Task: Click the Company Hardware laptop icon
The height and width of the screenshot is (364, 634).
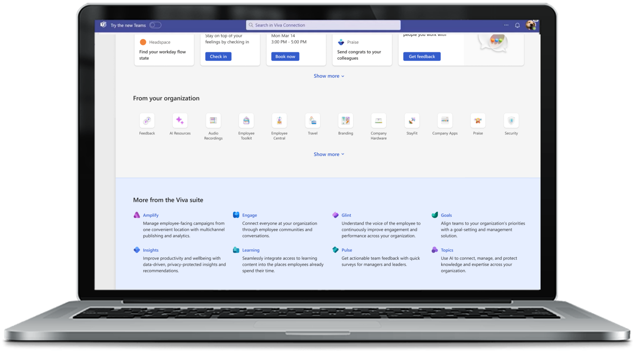Action: coord(378,121)
